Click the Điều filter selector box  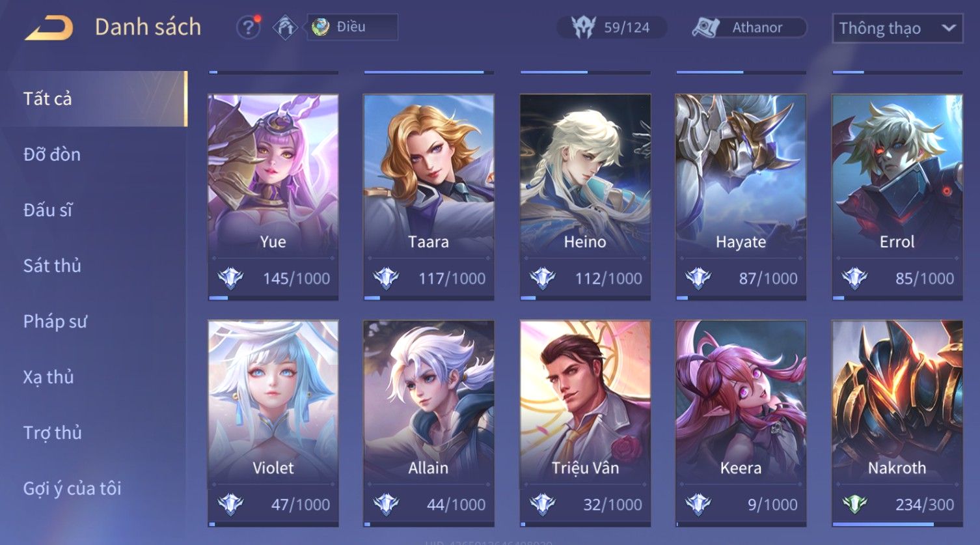[x=352, y=27]
